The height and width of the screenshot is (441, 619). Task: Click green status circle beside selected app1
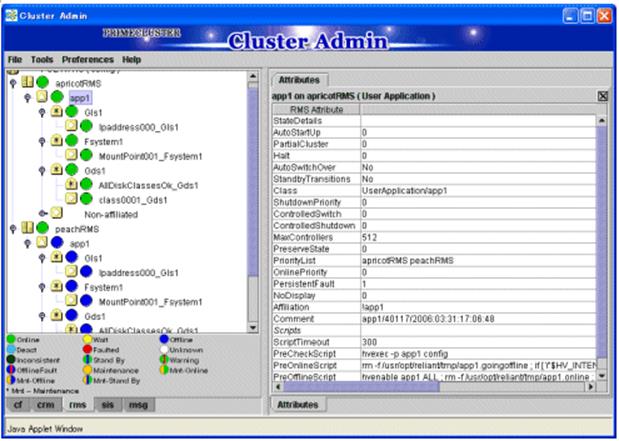(x=57, y=97)
